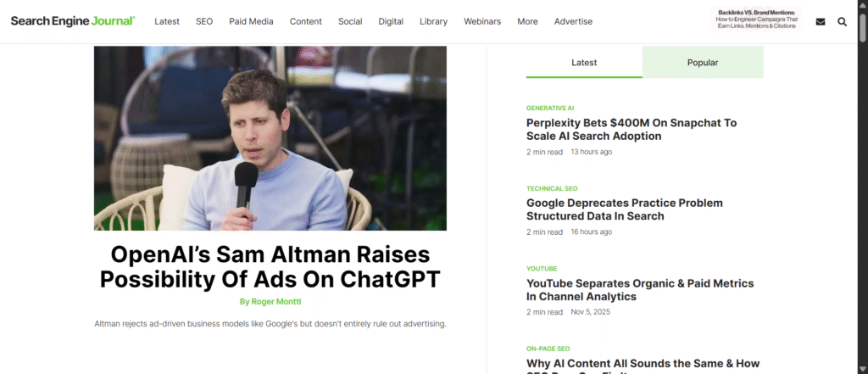Open the SEO menu

pos(204,21)
